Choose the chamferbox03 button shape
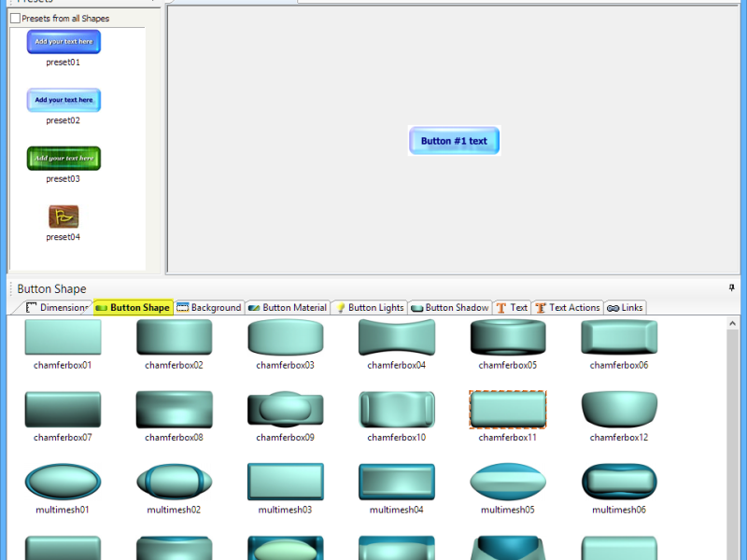 tap(286, 337)
